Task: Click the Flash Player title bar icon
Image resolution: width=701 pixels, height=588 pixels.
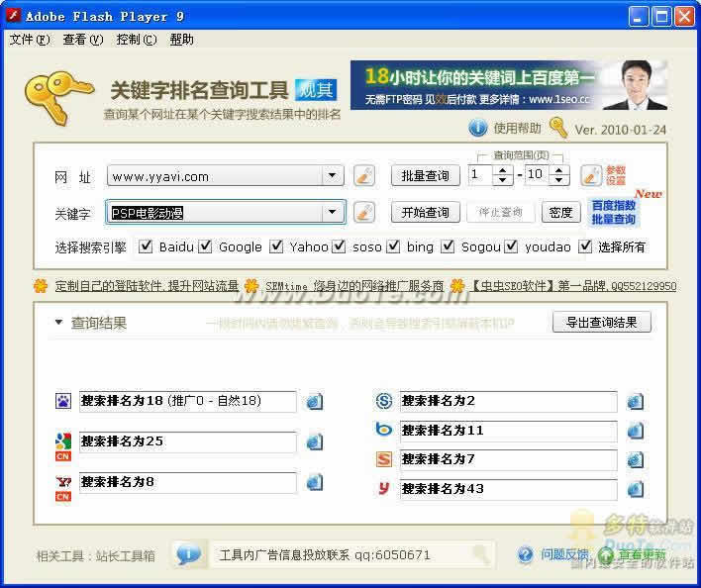Action: [x=14, y=16]
